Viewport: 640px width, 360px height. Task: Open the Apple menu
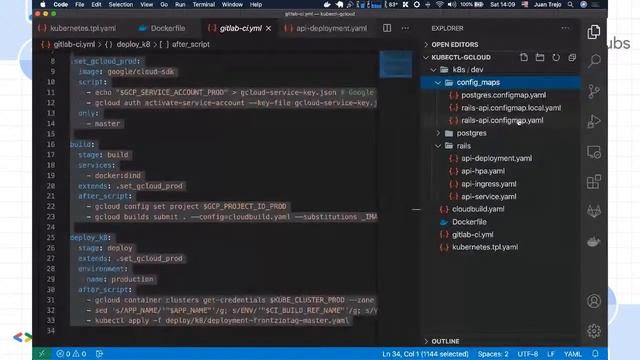click(x=42, y=4)
